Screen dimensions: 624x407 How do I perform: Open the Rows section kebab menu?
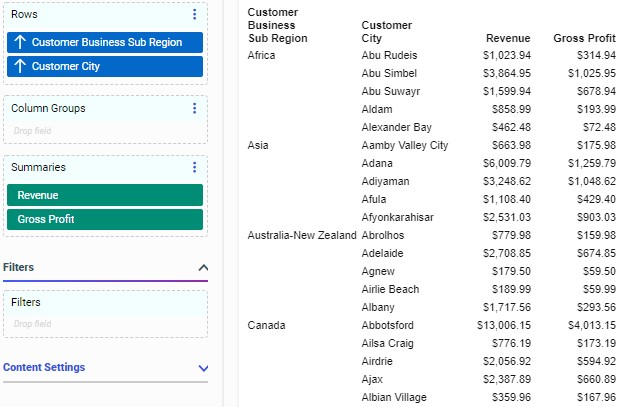(x=194, y=15)
